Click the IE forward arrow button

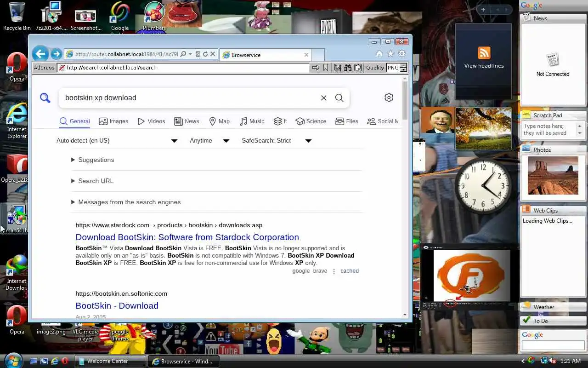56,54
